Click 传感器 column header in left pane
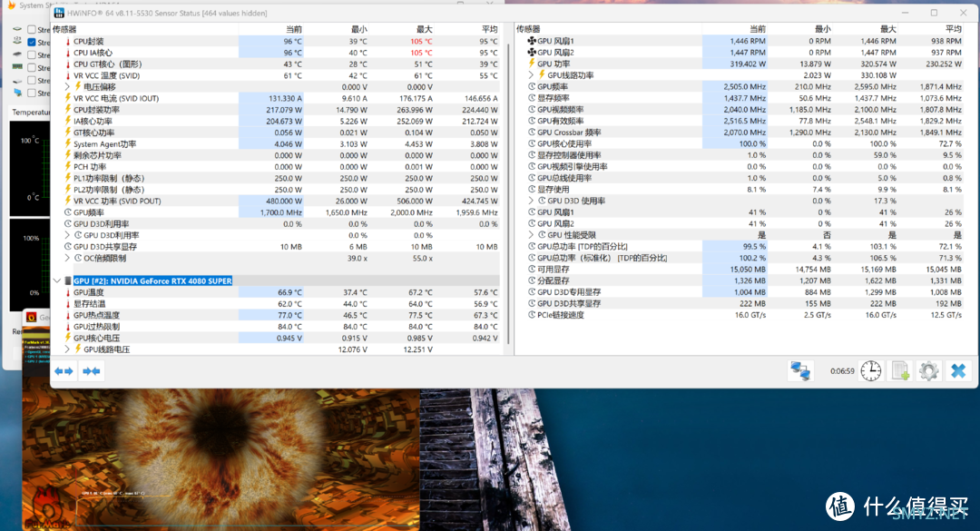This screenshot has width=980, height=531. [x=64, y=29]
